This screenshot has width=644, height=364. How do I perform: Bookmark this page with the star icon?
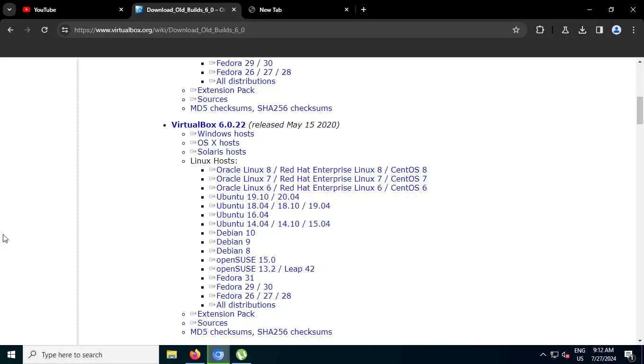coord(516,30)
